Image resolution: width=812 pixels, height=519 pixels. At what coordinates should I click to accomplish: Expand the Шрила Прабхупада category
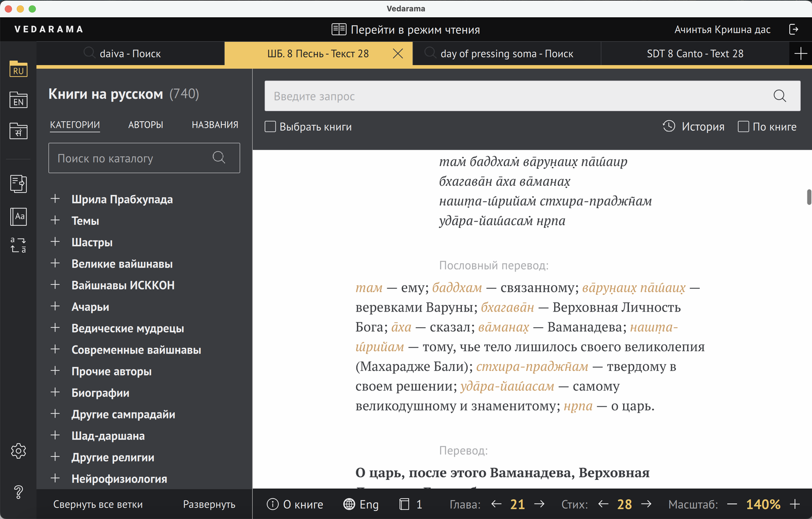click(x=55, y=199)
